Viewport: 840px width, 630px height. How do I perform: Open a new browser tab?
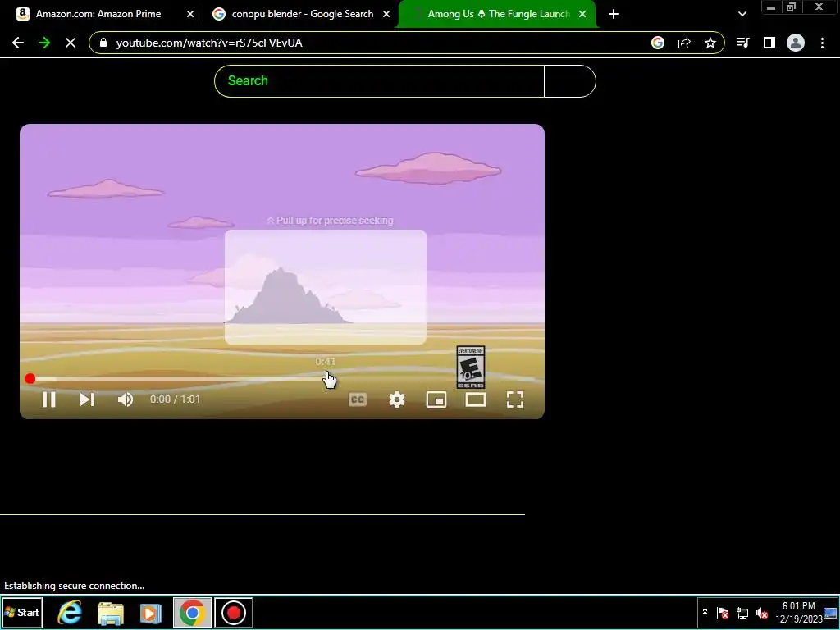[x=614, y=14]
